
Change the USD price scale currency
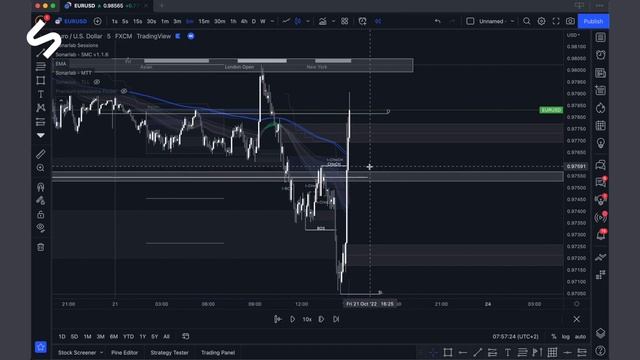tap(573, 35)
